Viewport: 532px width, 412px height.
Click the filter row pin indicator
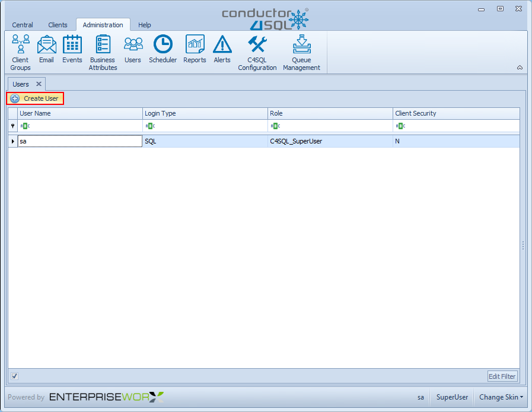[x=13, y=126]
